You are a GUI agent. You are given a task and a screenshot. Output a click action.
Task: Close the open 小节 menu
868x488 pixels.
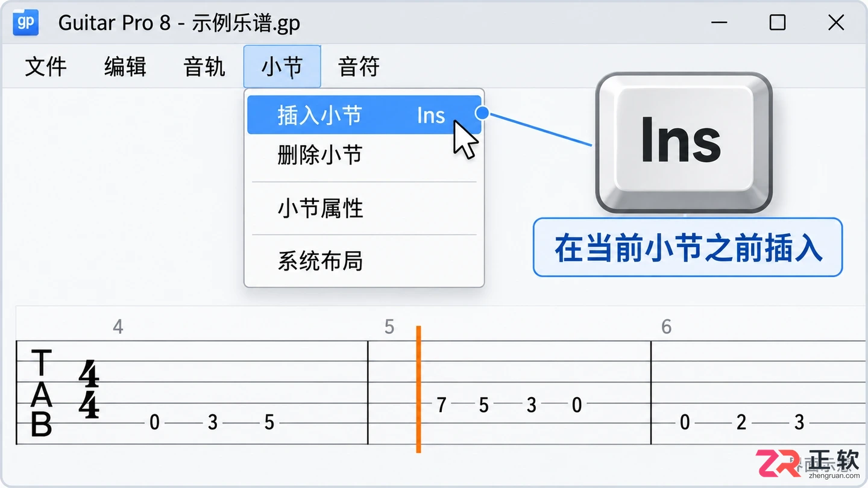282,67
